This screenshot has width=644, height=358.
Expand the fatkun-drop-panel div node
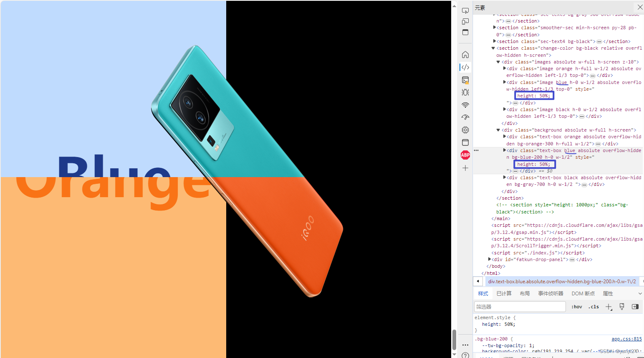coord(490,259)
